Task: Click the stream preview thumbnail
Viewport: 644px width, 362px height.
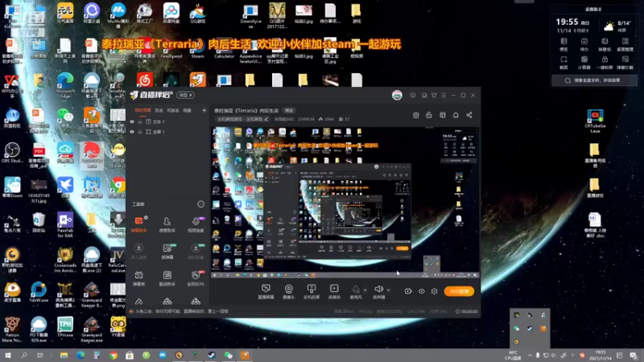Action: [345, 203]
